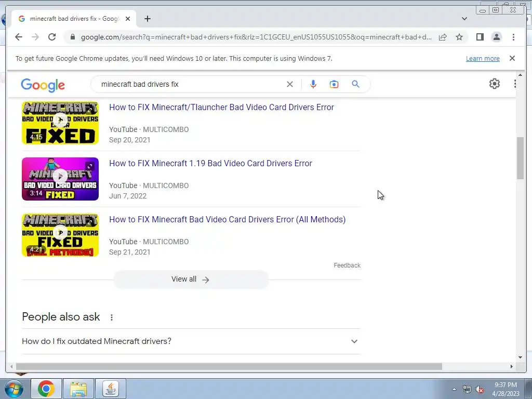Go to Google home via logo
532x399 pixels.
click(43, 85)
